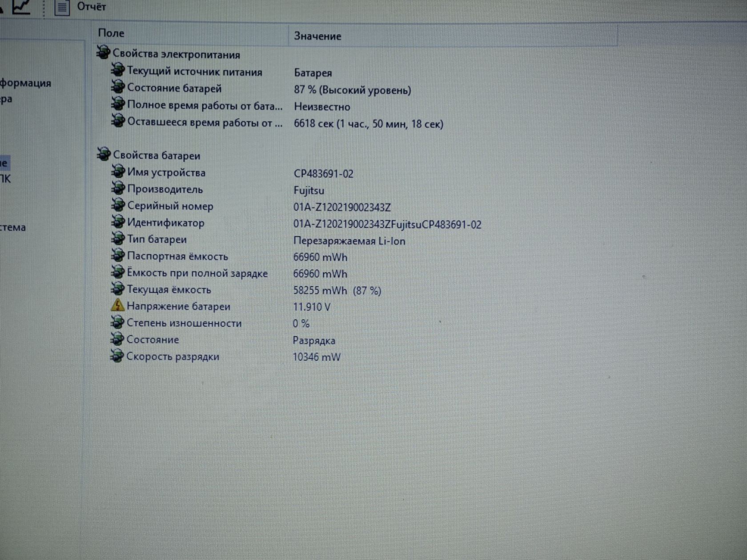Viewport: 747px width, 560px height.
Task: Select value 58255 mWh (87 %)
Action: [x=337, y=291]
